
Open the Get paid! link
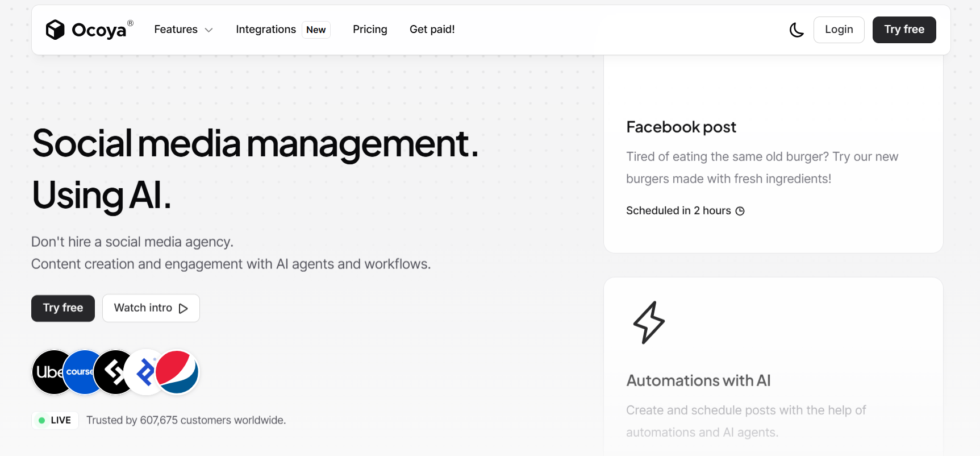pos(432,30)
